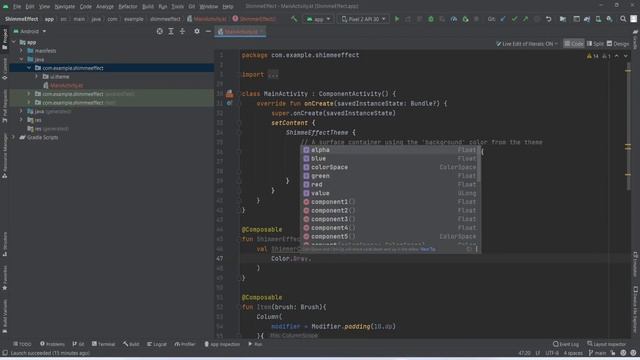Open Device Manager toolbar icon
This screenshot has width=640, height=360.
click(x=598, y=19)
